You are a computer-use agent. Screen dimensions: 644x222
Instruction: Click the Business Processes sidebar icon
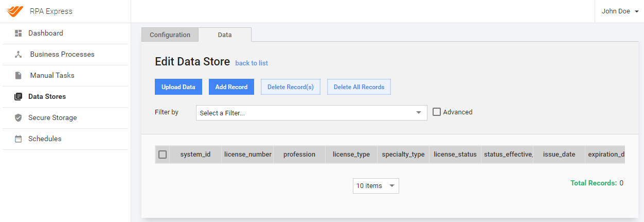pyautogui.click(x=19, y=54)
